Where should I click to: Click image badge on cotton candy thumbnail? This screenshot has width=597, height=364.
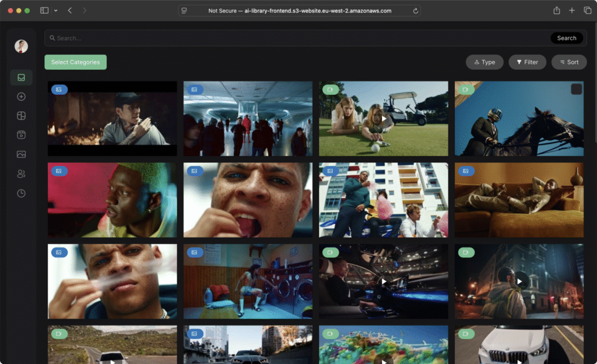point(330,171)
